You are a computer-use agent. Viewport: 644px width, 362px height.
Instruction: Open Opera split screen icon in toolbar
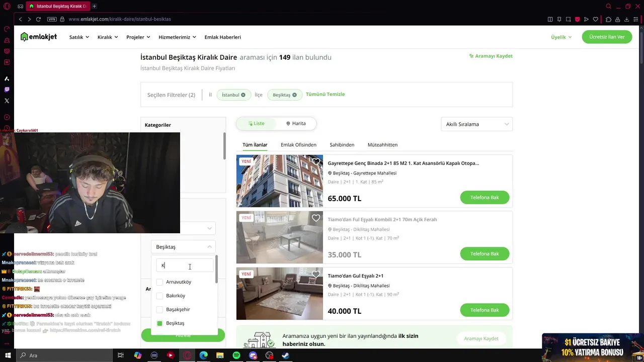pos(550,19)
